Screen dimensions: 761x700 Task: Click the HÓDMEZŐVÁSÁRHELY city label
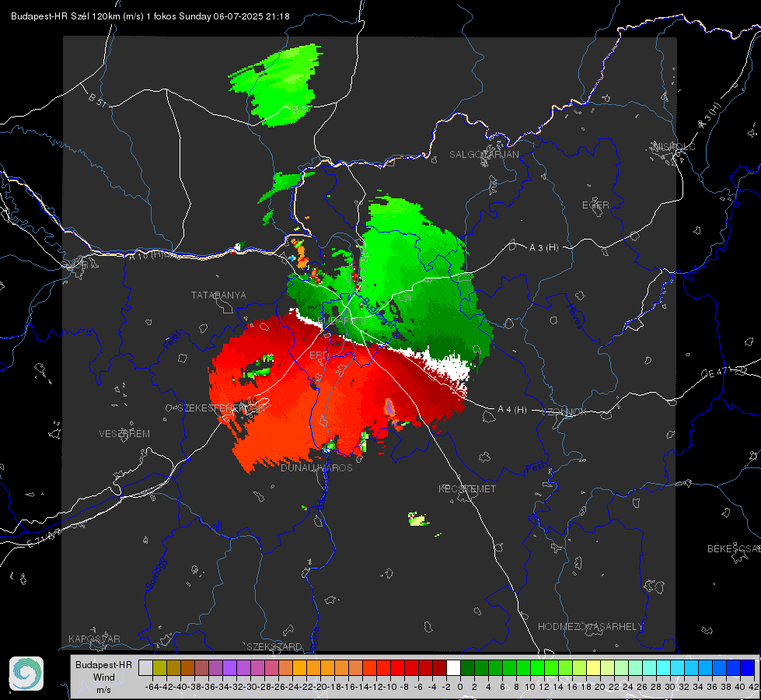pos(590,627)
